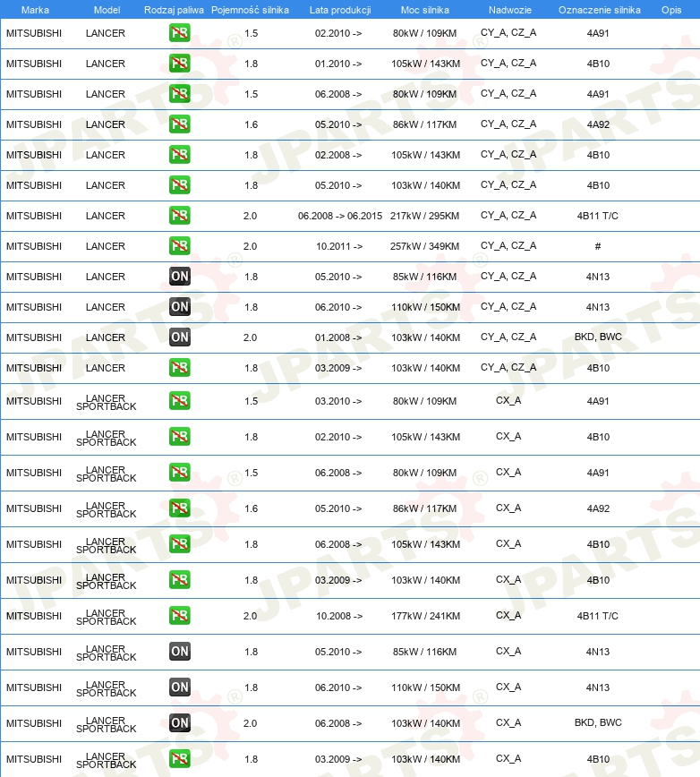Click the '01.2008 ->' production date cell
The height and width of the screenshot is (777, 700).
(x=338, y=337)
